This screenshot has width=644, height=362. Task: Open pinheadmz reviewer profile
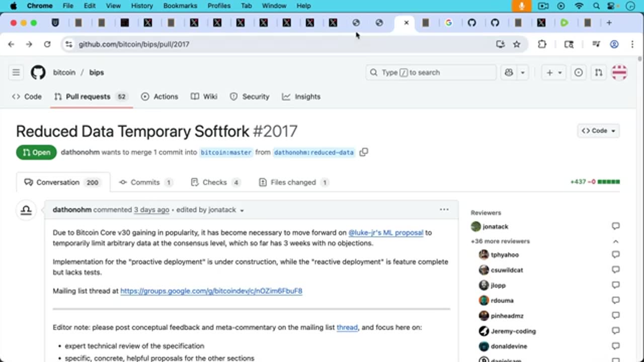tap(507, 316)
